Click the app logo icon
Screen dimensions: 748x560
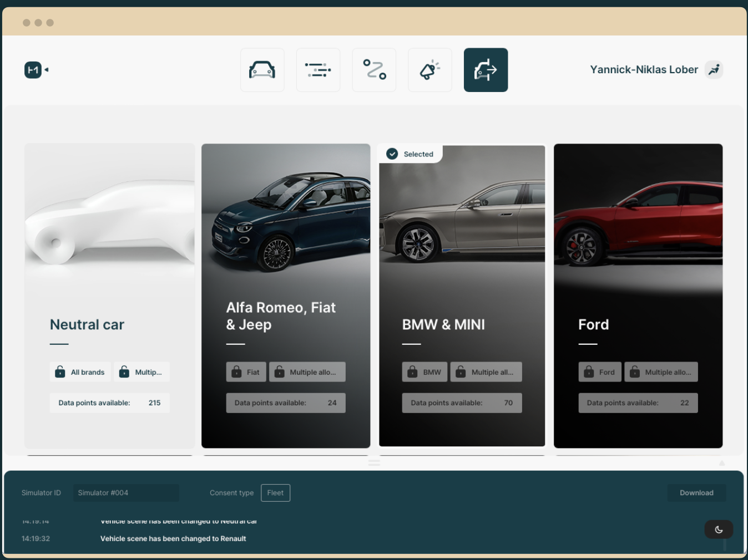33,70
